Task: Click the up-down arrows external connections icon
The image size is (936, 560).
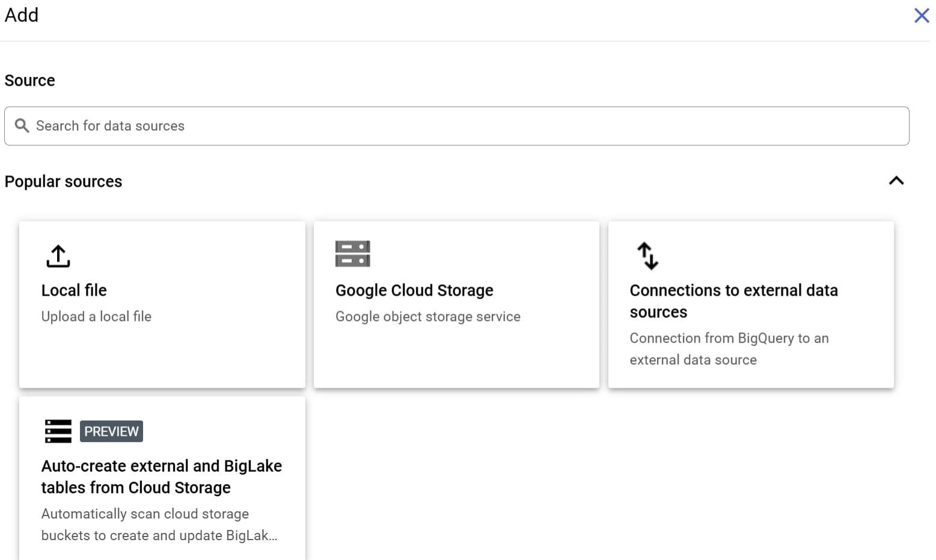Action: pos(647,256)
